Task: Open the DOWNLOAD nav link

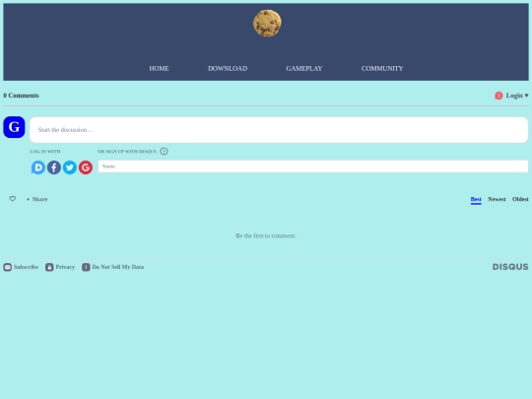Action: coord(228,69)
